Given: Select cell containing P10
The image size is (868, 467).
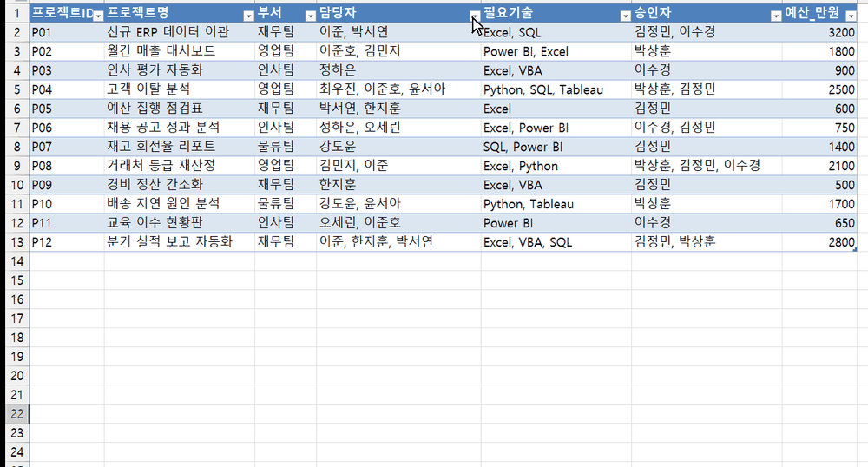Looking at the screenshot, I should tap(67, 204).
